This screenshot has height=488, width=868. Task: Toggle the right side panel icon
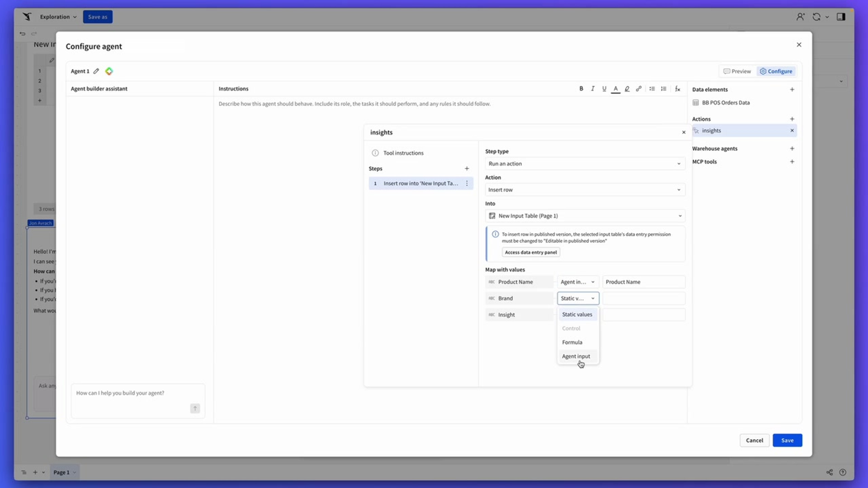841,16
